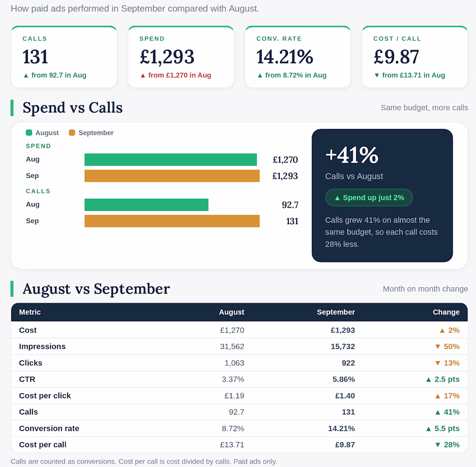This screenshot has width=476, height=467.
Task: Click 'from 8.72% in Aug' on Conv. Rate card
Action: tap(296, 75)
